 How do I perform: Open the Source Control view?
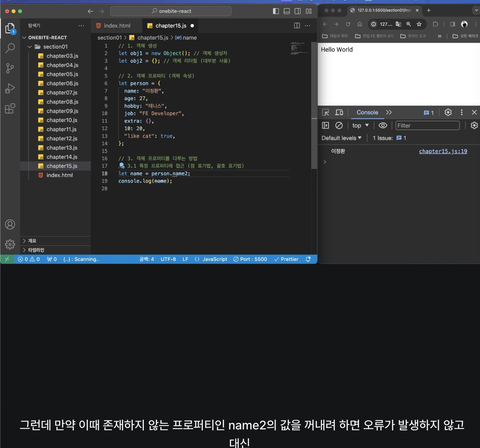(10, 68)
